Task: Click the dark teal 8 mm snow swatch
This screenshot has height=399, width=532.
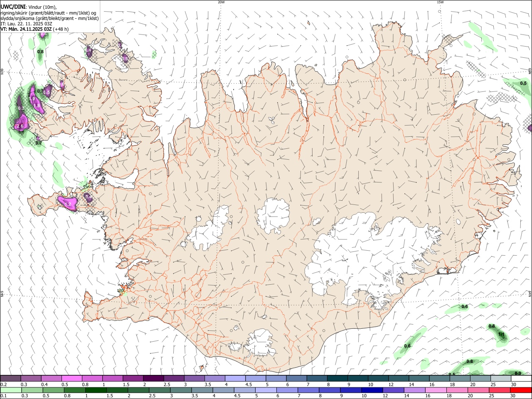Action: [x=337, y=378]
